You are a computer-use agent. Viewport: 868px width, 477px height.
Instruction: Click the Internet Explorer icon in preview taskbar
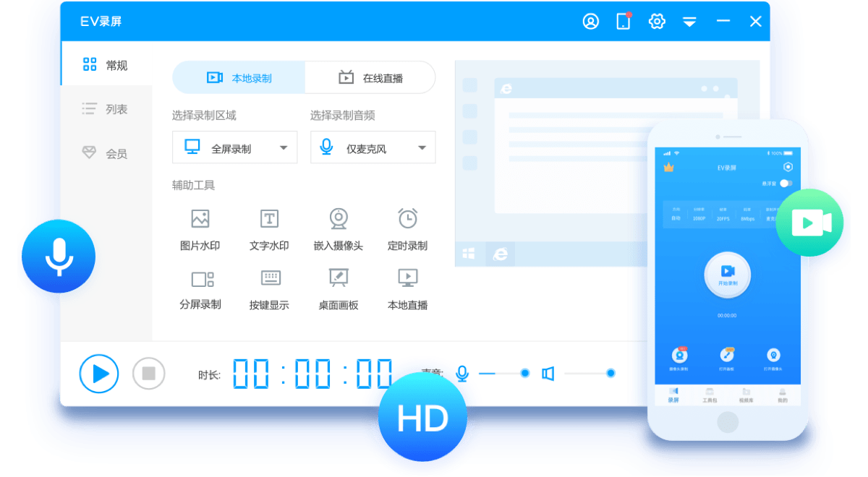(500, 254)
